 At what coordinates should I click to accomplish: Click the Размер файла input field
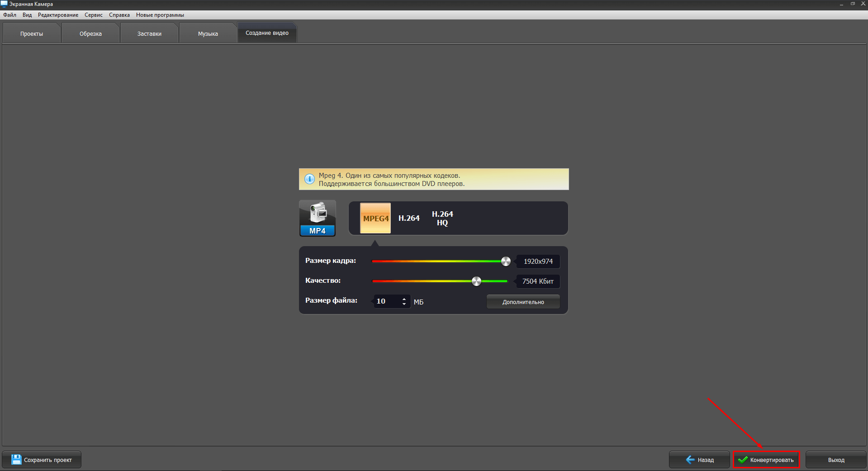pyautogui.click(x=392, y=301)
